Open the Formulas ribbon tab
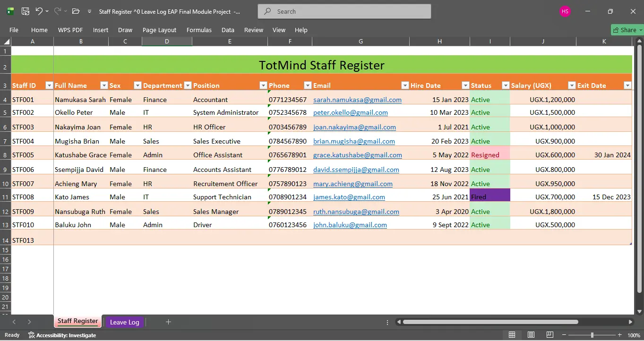The image size is (644, 341). point(199,30)
